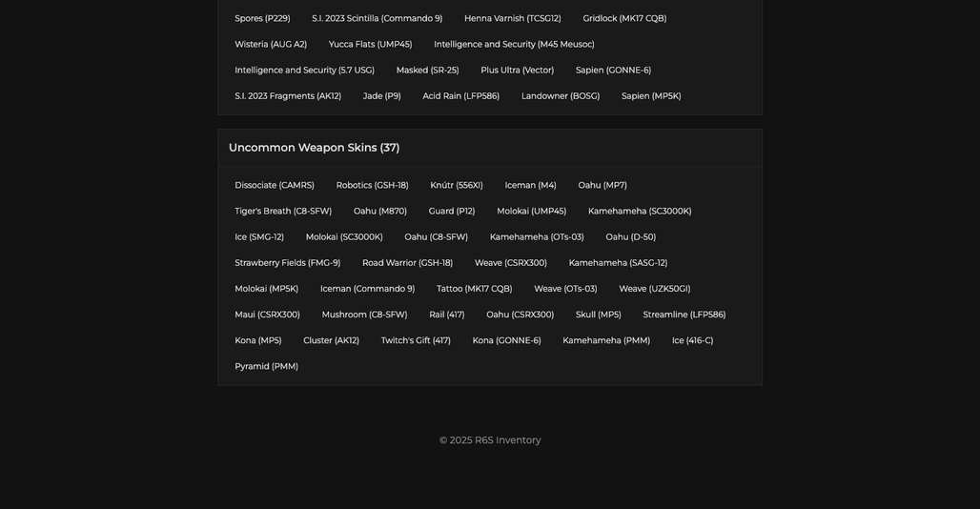Click Weave (CSRX300) entry

(x=511, y=263)
